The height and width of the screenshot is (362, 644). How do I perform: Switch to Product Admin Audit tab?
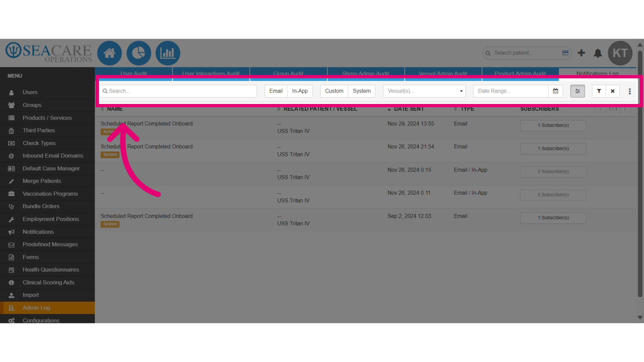(x=520, y=73)
